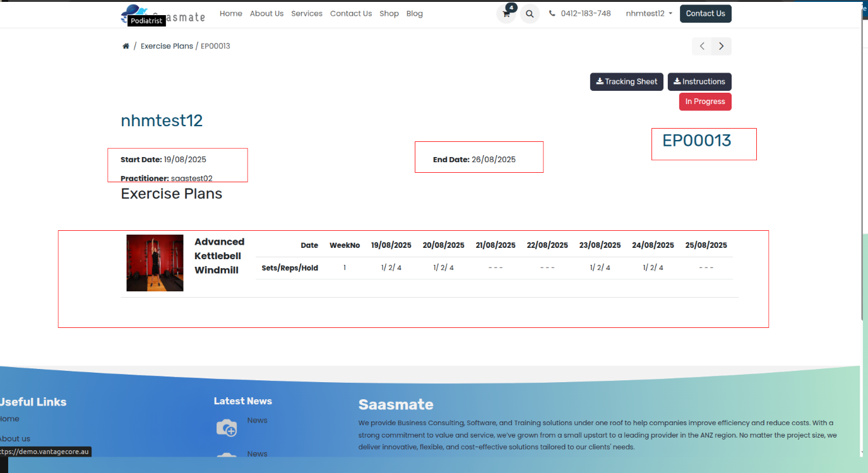Click the search magnifier icon

pos(530,14)
